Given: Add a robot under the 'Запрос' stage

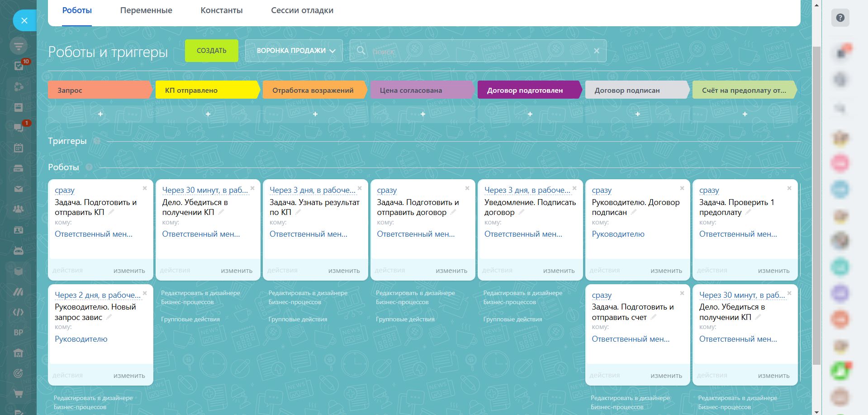Looking at the screenshot, I should 100,114.
